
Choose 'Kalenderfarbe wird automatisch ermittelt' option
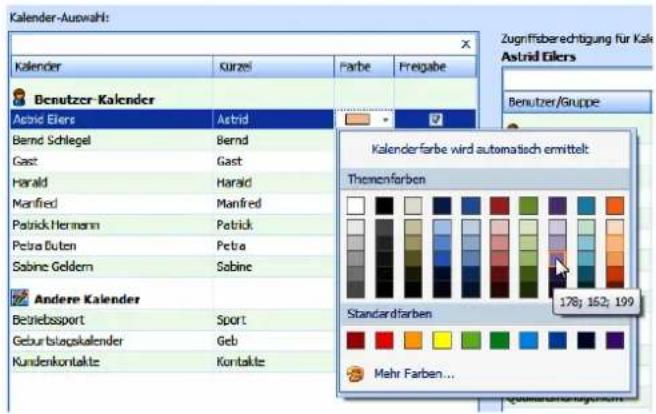pos(480,149)
